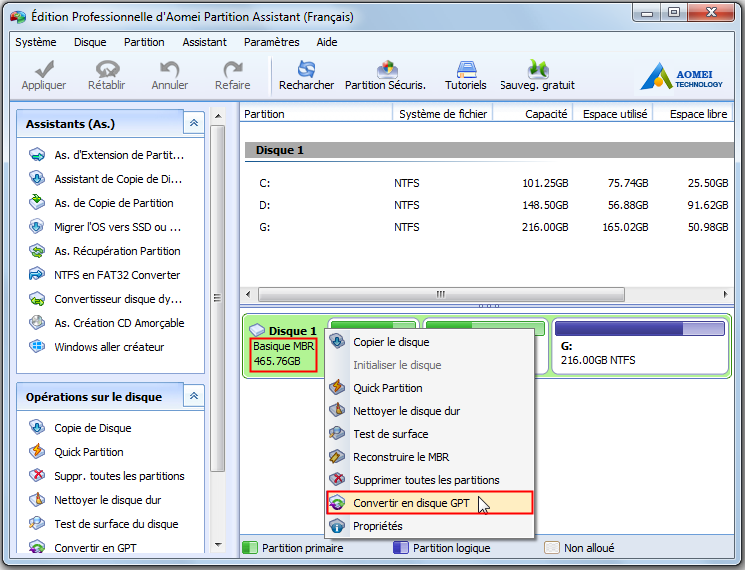Choose Convertir en disque GPT context entry
The height and width of the screenshot is (570, 745).
pyautogui.click(x=430, y=503)
